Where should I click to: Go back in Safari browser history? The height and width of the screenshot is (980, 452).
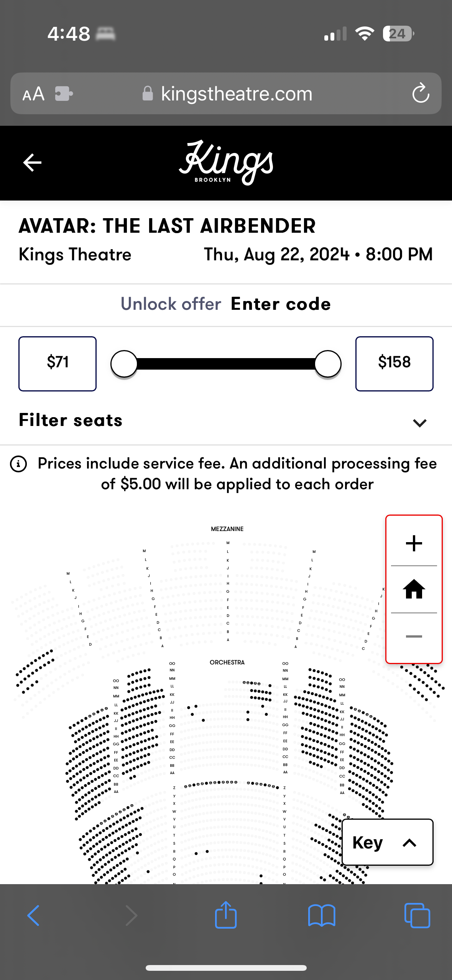pyautogui.click(x=33, y=915)
